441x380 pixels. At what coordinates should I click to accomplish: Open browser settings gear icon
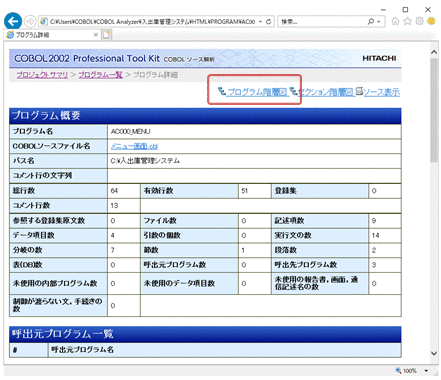coord(419,21)
